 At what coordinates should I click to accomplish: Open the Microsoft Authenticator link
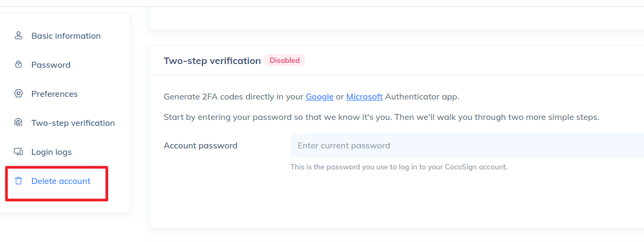click(364, 97)
